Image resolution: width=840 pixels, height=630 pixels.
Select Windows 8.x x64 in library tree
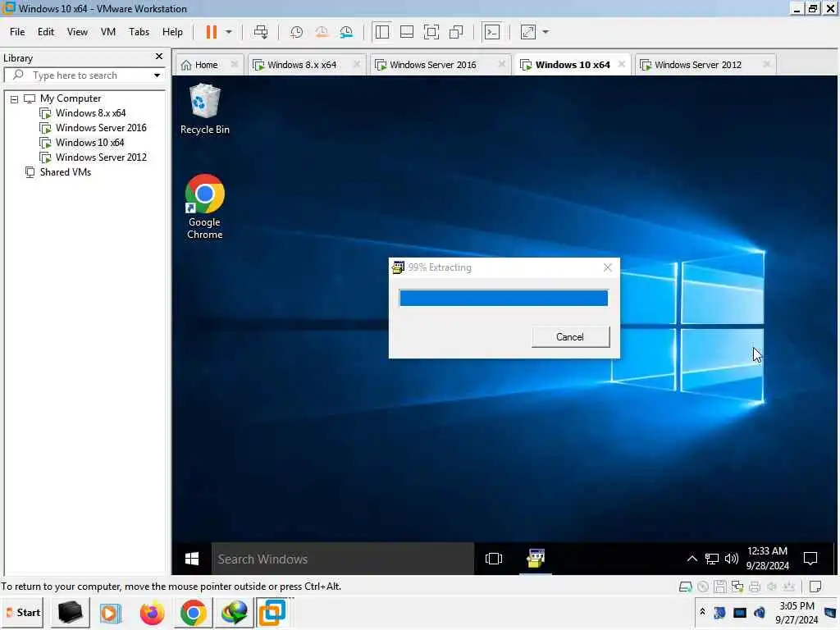90,113
